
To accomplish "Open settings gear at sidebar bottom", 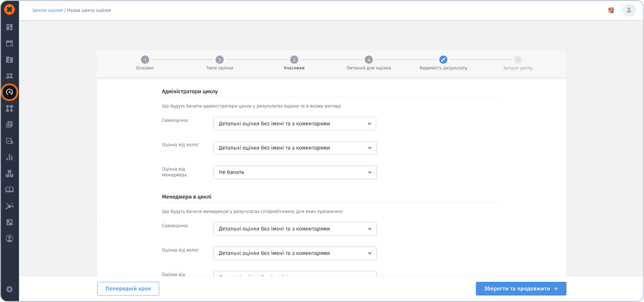I will tap(10, 289).
